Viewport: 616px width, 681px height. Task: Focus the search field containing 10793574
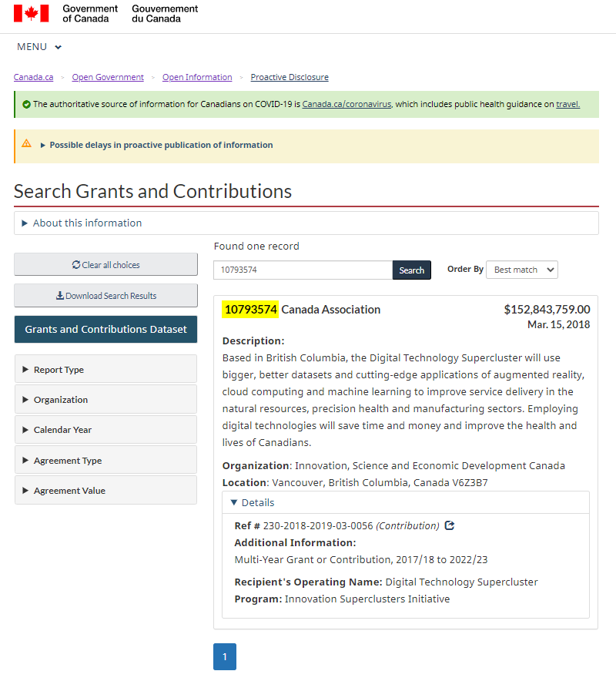point(303,270)
